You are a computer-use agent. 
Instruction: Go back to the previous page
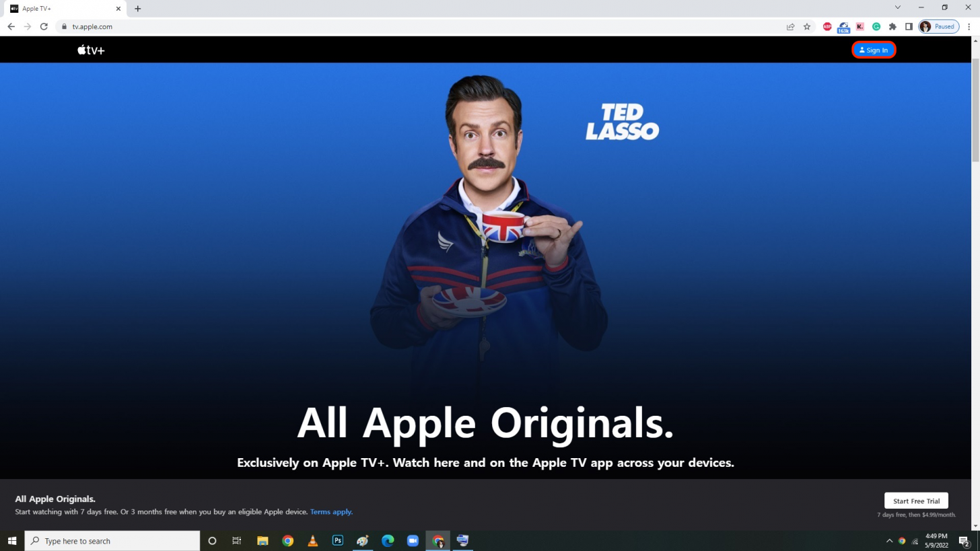11,27
